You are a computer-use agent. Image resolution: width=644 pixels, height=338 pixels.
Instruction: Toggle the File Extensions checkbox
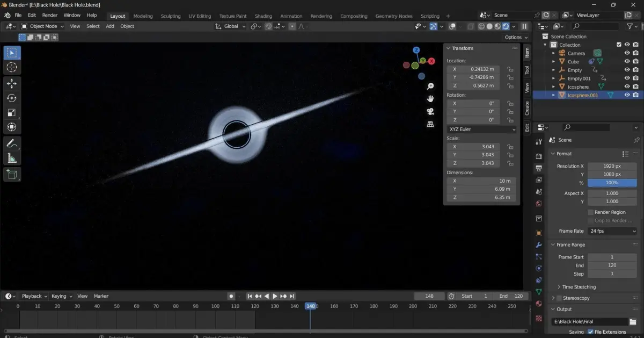click(590, 332)
